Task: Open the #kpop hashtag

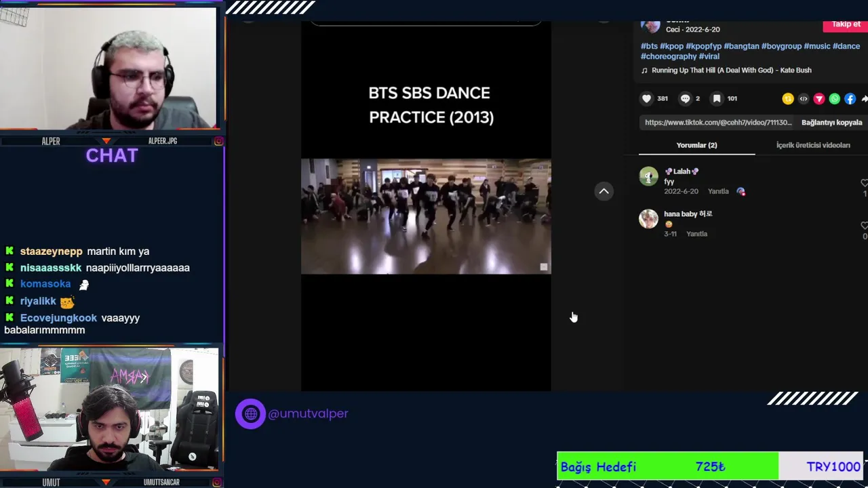Action: [x=671, y=46]
